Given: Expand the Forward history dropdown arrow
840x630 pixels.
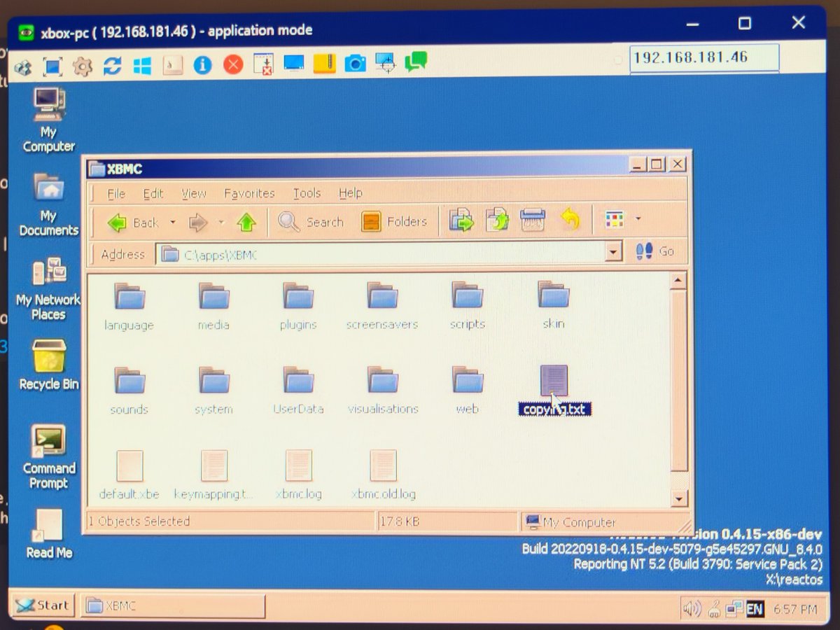Looking at the screenshot, I should tap(220, 223).
